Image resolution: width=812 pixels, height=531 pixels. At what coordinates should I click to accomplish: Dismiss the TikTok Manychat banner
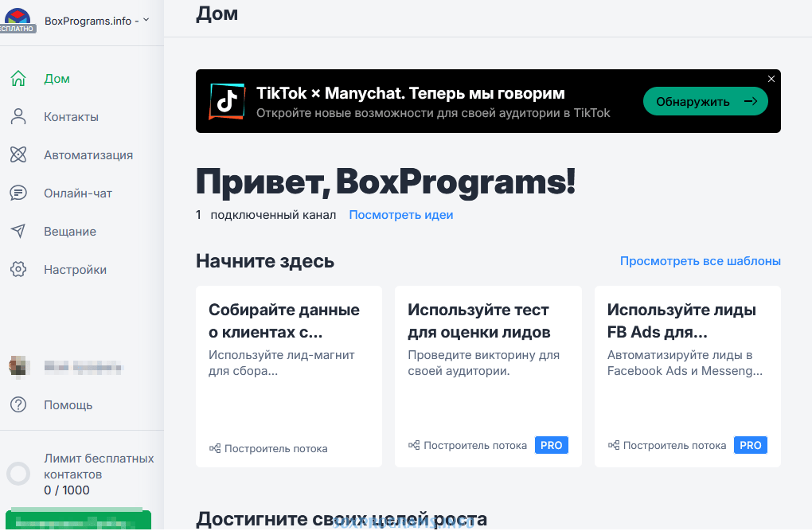[771, 79]
